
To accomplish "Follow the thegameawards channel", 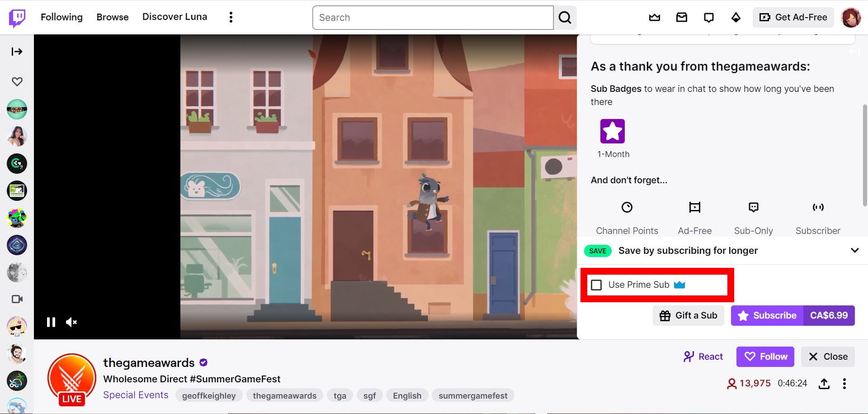I will 764,357.
